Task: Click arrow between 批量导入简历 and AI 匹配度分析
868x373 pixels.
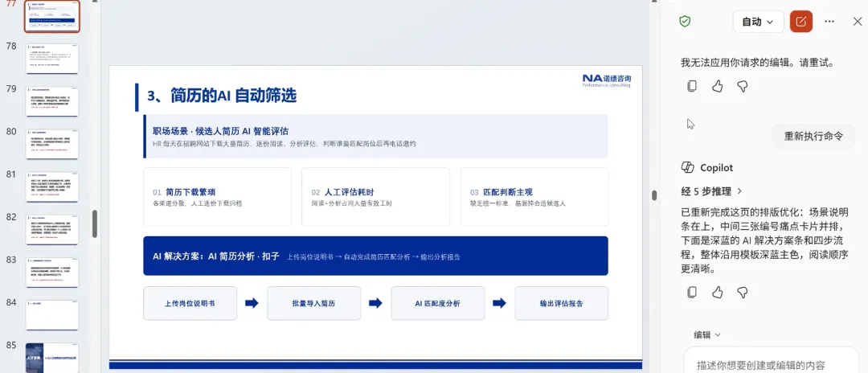Action: tap(376, 303)
